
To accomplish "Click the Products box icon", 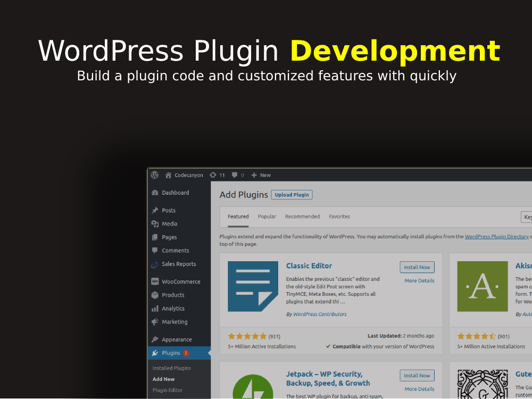I will [155, 295].
